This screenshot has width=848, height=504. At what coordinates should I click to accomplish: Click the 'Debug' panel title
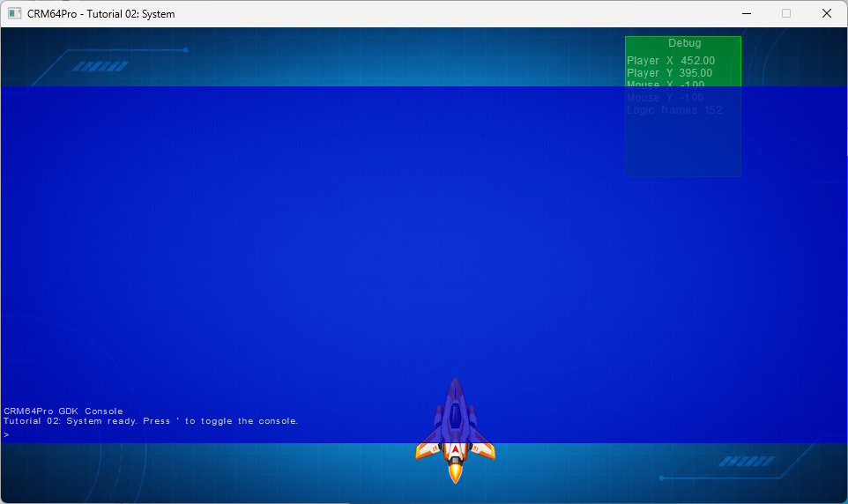coord(684,43)
